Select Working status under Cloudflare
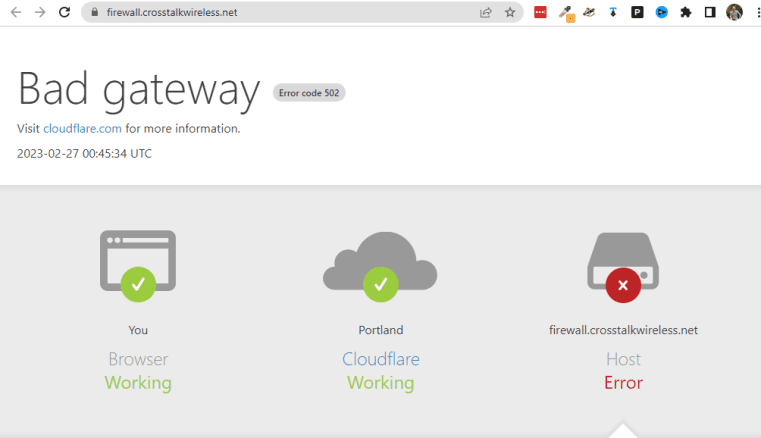Image resolution: width=761 pixels, height=438 pixels. (381, 383)
